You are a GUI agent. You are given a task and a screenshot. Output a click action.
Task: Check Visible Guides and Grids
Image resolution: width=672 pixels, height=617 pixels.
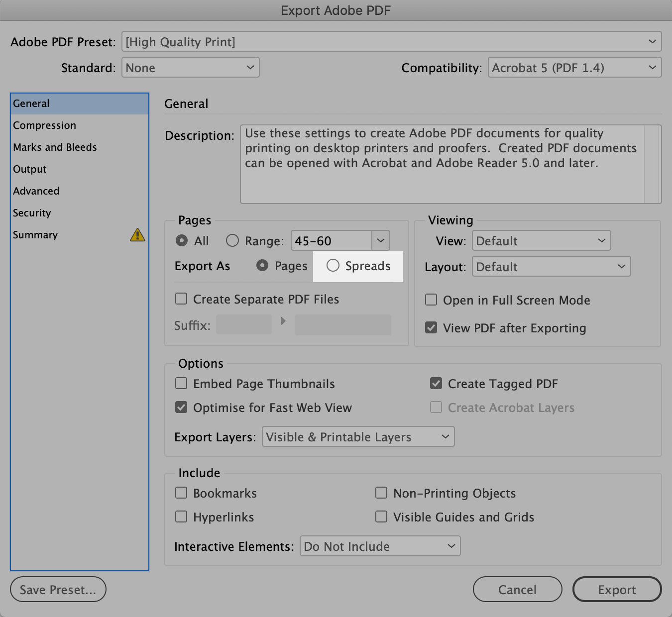coord(381,516)
